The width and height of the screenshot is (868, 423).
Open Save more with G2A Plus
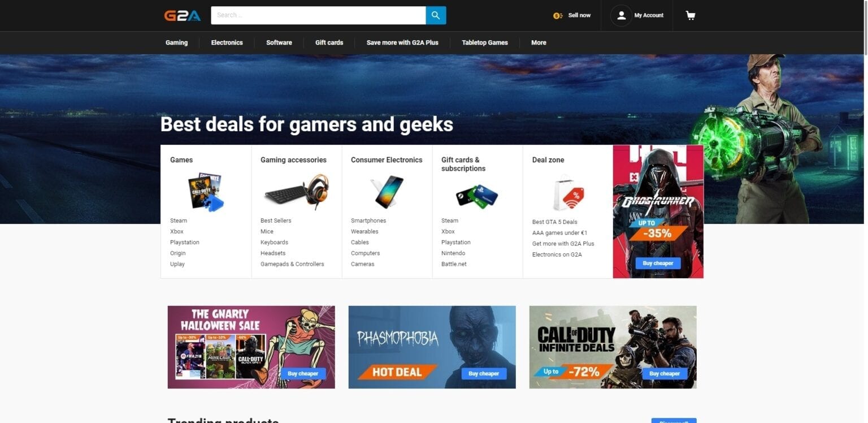[x=402, y=42]
